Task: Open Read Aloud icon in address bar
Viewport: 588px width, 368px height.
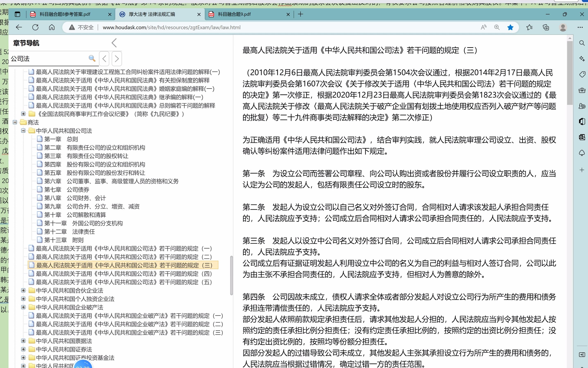Action: [x=483, y=27]
